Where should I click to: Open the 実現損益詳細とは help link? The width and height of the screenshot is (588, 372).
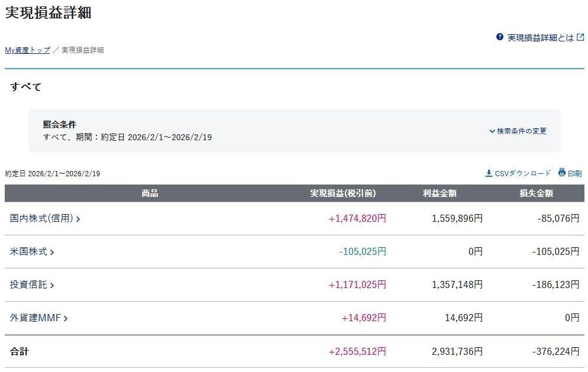[540, 37]
